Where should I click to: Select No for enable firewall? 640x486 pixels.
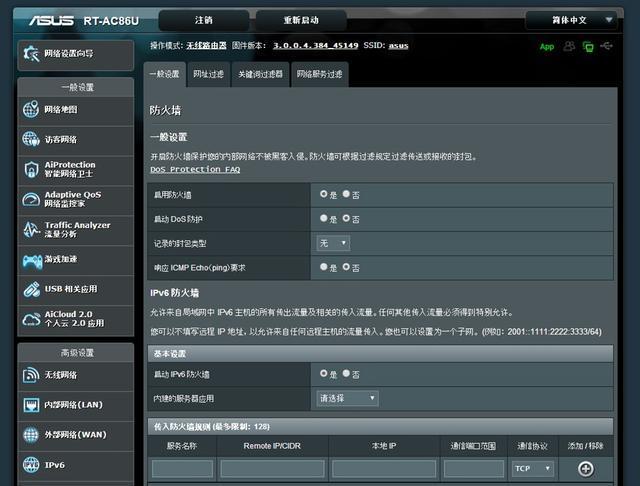click(x=346, y=194)
